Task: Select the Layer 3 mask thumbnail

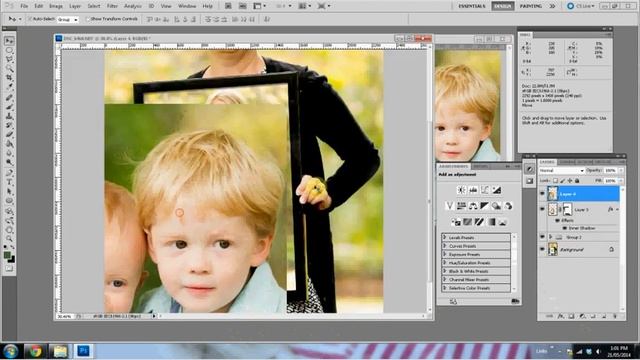Action: [567, 209]
